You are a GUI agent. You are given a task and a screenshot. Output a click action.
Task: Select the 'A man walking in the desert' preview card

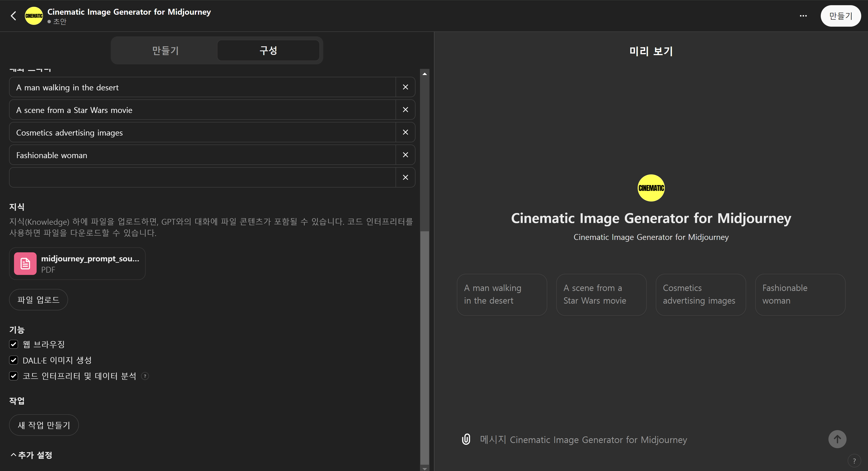(x=502, y=295)
